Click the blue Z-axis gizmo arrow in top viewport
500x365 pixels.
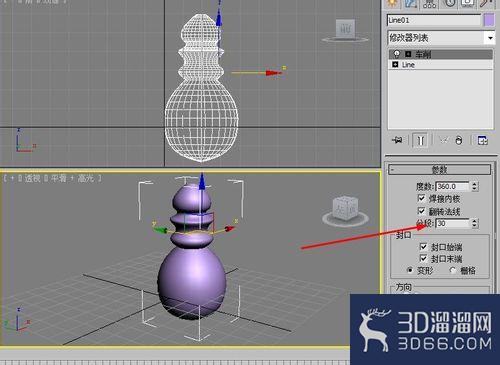[219, 18]
